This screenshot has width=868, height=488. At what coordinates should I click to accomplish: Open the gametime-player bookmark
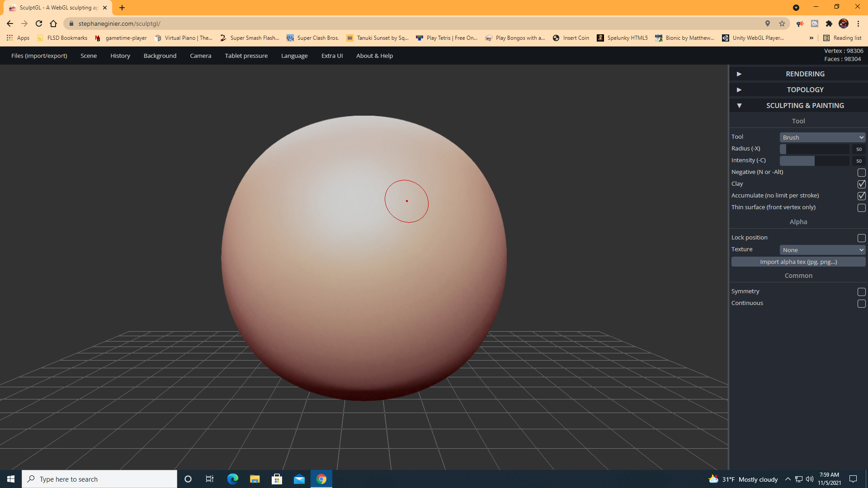click(x=121, y=38)
